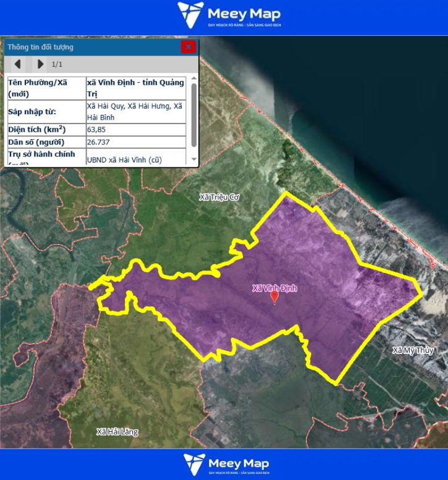Viewport: 448px width, 480px height.
Task: Select the Xã Triệu Cơ map label
Action: (x=219, y=197)
